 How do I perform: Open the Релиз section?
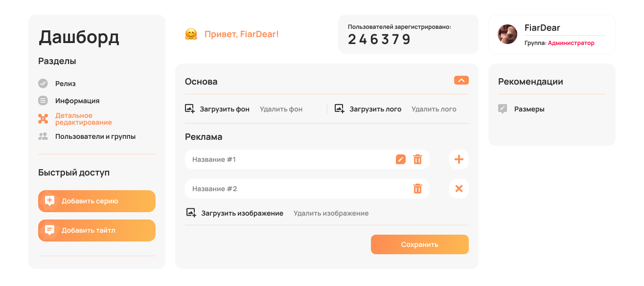(x=65, y=84)
